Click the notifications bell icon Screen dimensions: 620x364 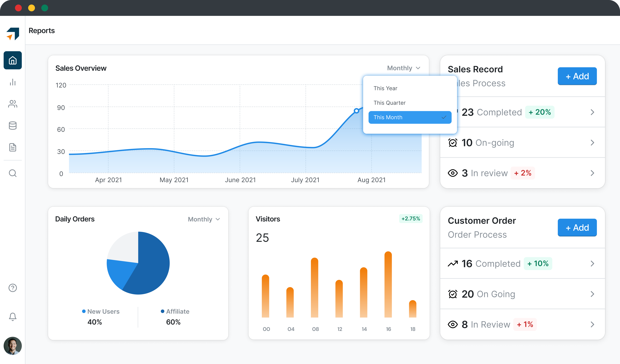coord(13,317)
